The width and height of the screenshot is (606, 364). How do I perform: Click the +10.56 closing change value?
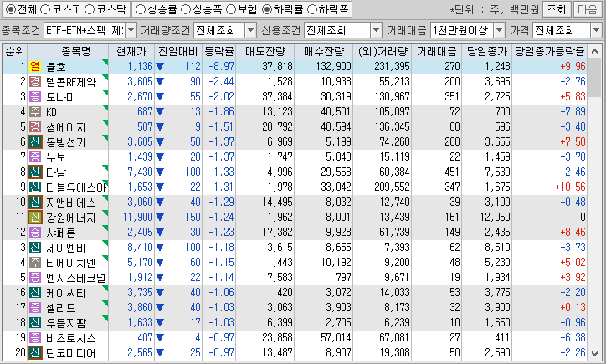(571, 187)
